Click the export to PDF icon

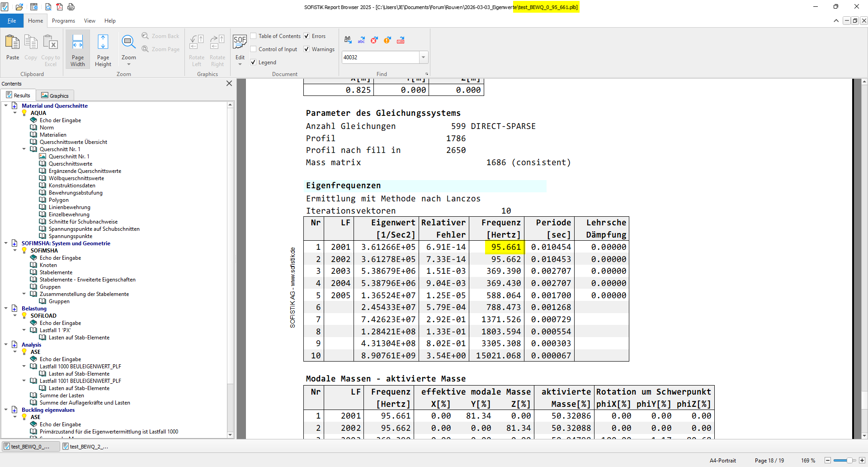(x=59, y=7)
